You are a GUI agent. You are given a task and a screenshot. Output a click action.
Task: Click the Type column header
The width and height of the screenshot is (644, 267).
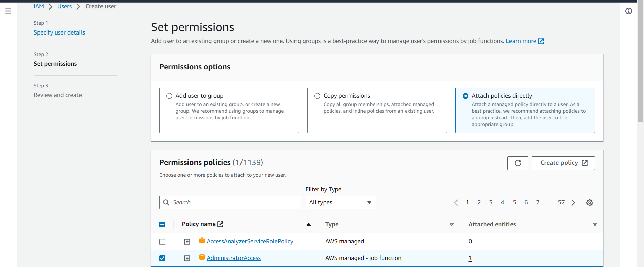[332, 224]
